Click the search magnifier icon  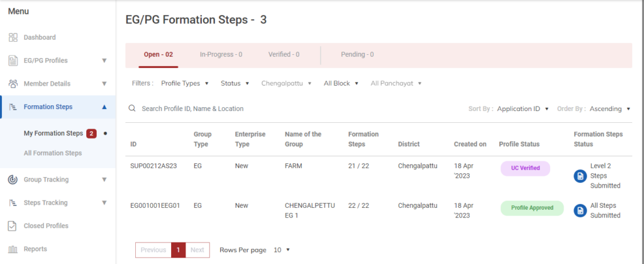coord(132,108)
